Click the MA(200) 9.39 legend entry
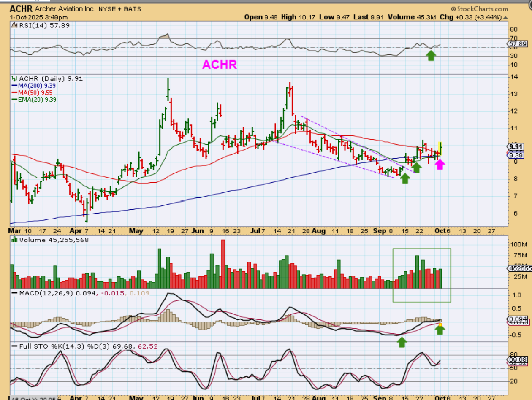532x400 pixels. (x=34, y=85)
